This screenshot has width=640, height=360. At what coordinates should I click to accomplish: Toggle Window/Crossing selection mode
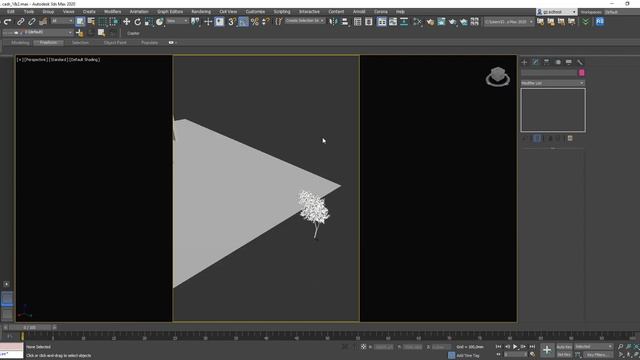[113, 22]
